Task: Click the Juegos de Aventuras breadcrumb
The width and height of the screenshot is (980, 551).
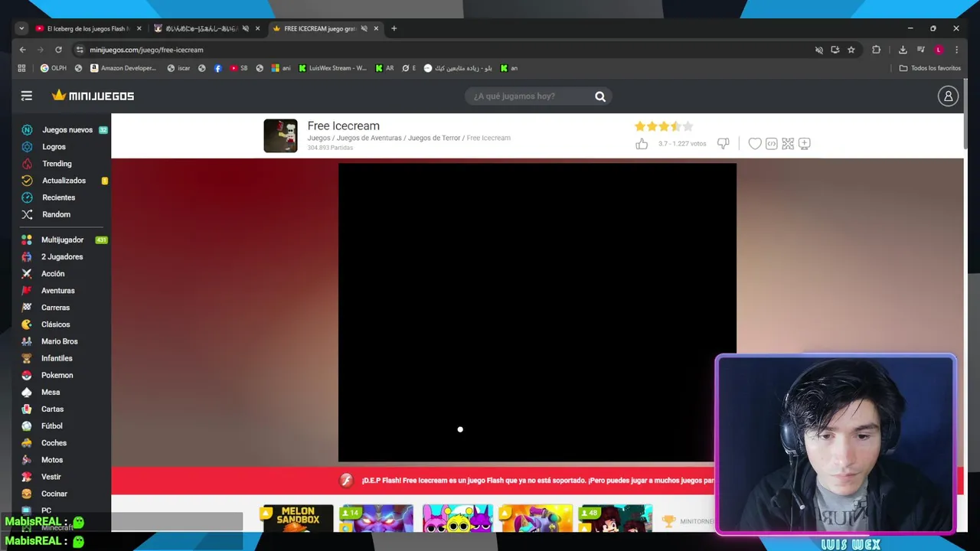Action: pos(369,138)
